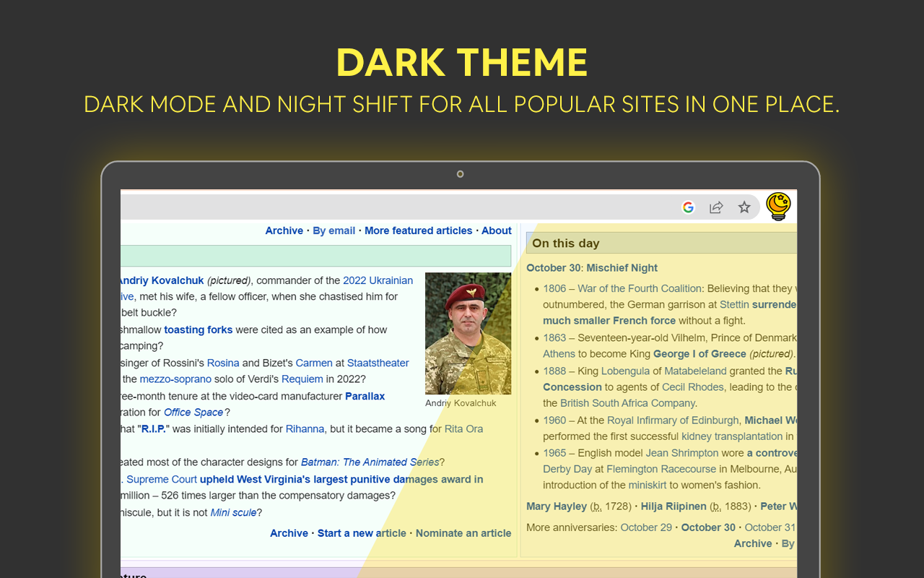Image resolution: width=924 pixels, height=578 pixels.
Task: Open the Archive link under On this day
Action: click(x=753, y=543)
